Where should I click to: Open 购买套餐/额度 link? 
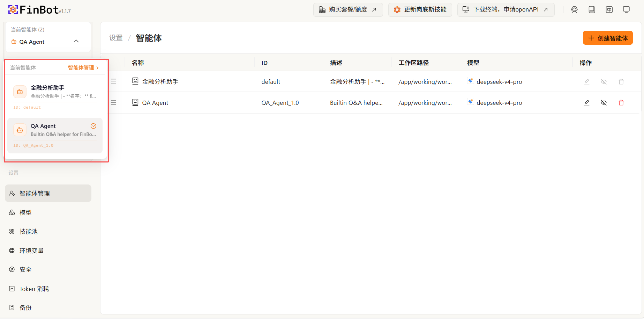pyautogui.click(x=348, y=10)
